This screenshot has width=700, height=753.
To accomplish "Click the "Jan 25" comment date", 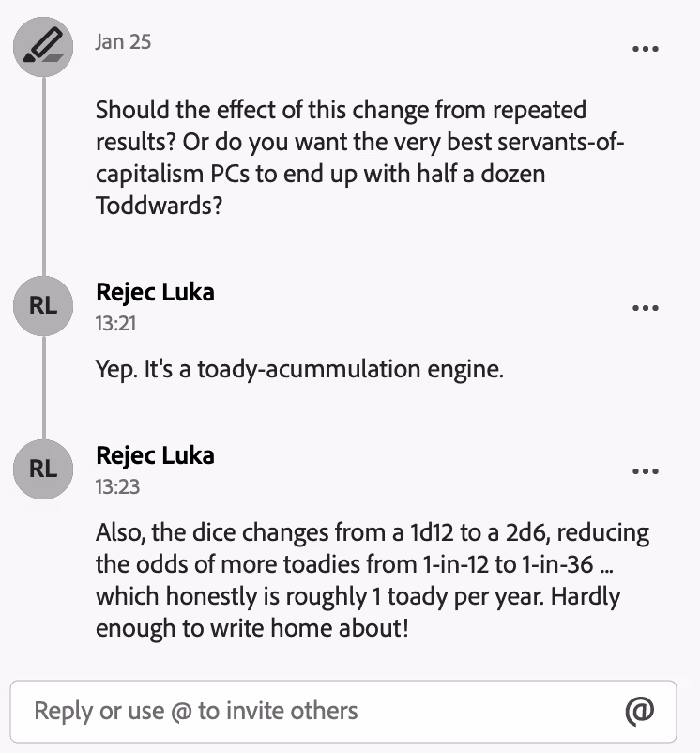I will click(x=123, y=42).
